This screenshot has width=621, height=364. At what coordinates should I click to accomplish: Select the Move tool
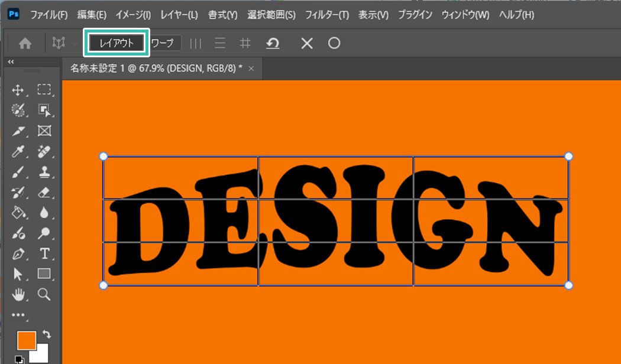(x=18, y=90)
